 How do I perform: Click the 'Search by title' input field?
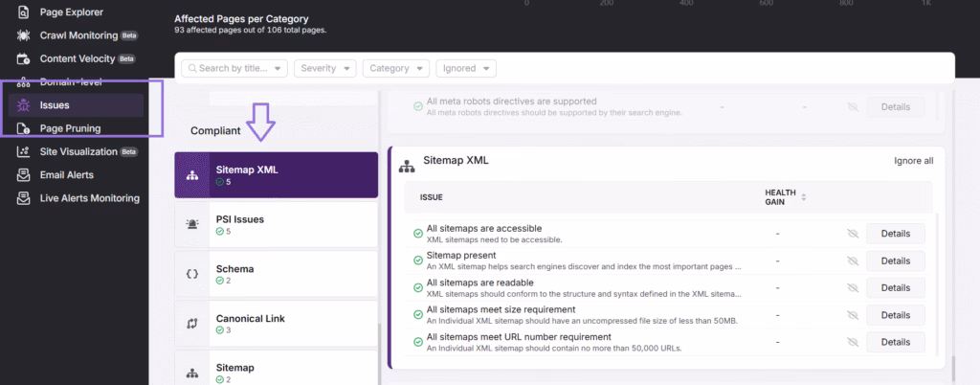point(234,68)
